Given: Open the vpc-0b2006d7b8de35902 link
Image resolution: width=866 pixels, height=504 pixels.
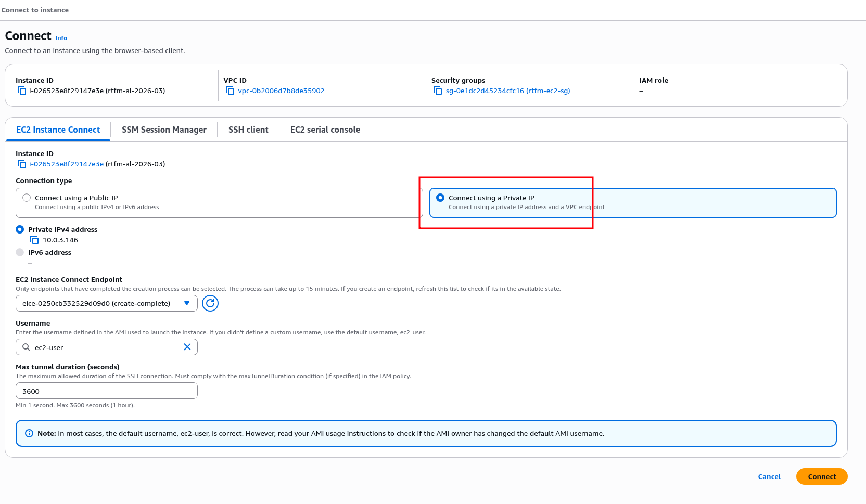Looking at the screenshot, I should 281,91.
